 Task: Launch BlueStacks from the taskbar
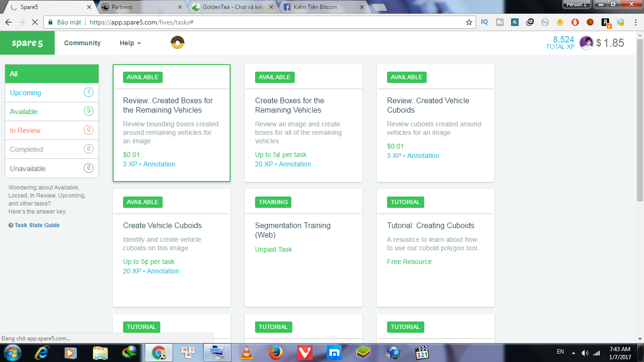(x=363, y=353)
